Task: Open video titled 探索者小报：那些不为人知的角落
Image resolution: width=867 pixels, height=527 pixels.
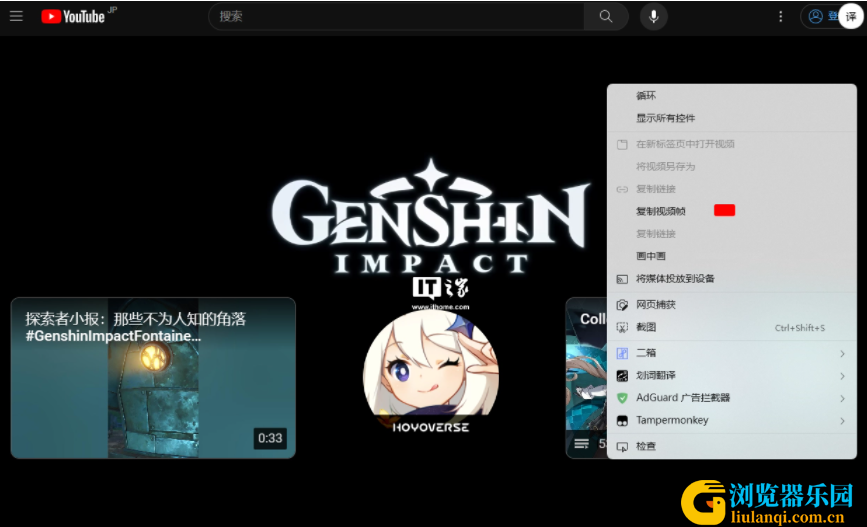Action: [135, 319]
